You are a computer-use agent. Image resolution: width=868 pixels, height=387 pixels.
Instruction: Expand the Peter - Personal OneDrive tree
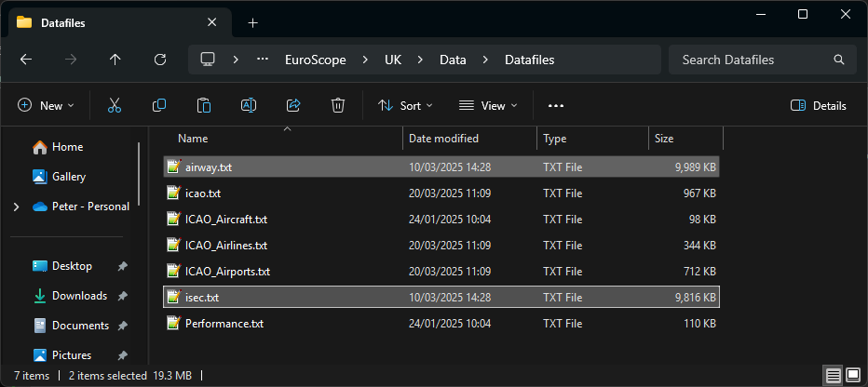point(16,207)
